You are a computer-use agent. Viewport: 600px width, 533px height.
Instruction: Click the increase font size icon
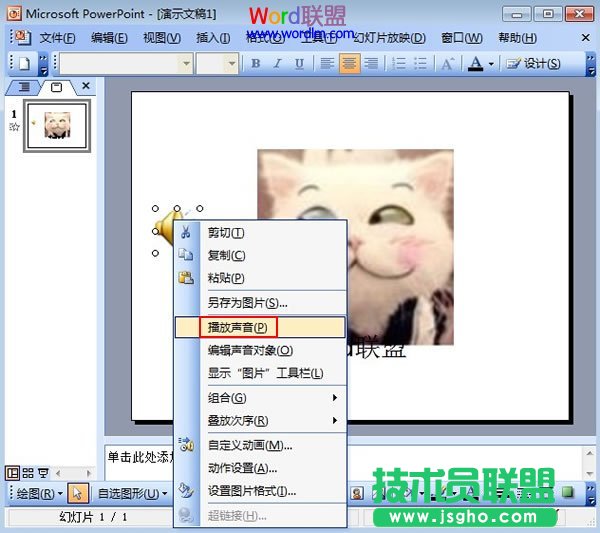(448, 63)
